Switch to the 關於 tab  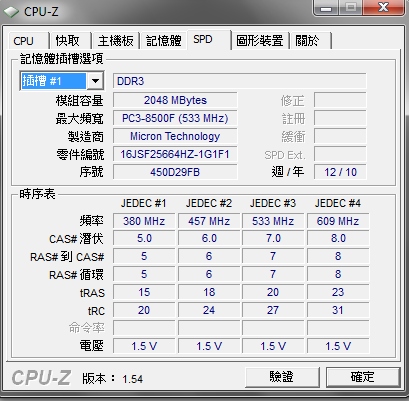(311, 41)
